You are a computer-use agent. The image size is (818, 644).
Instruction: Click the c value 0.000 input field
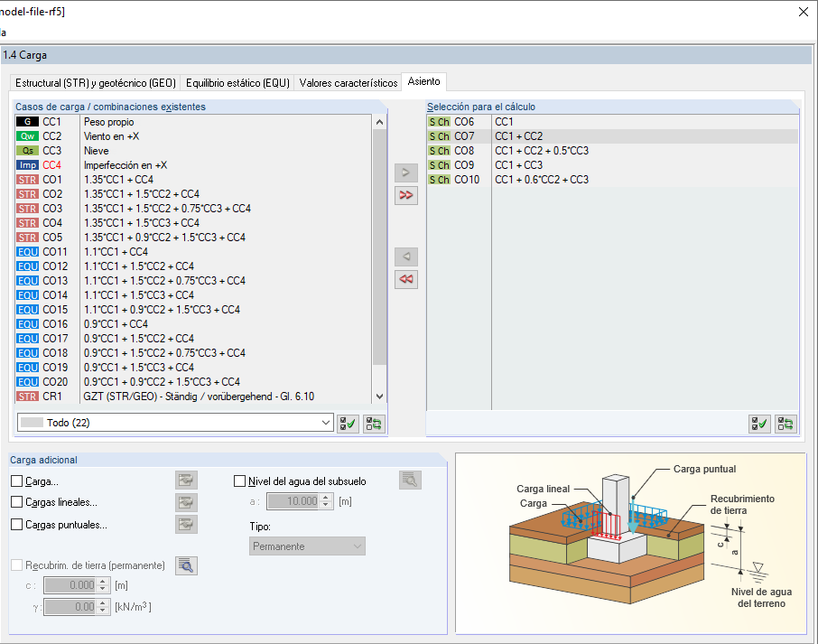70,585
